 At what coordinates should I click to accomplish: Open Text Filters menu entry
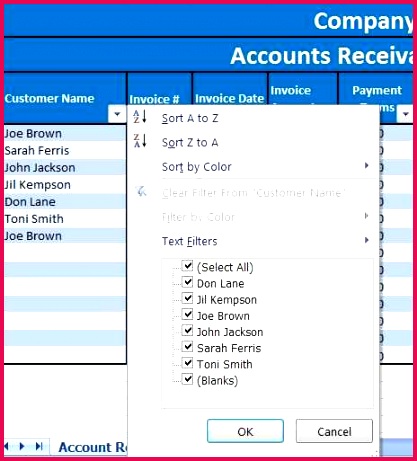[189, 241]
